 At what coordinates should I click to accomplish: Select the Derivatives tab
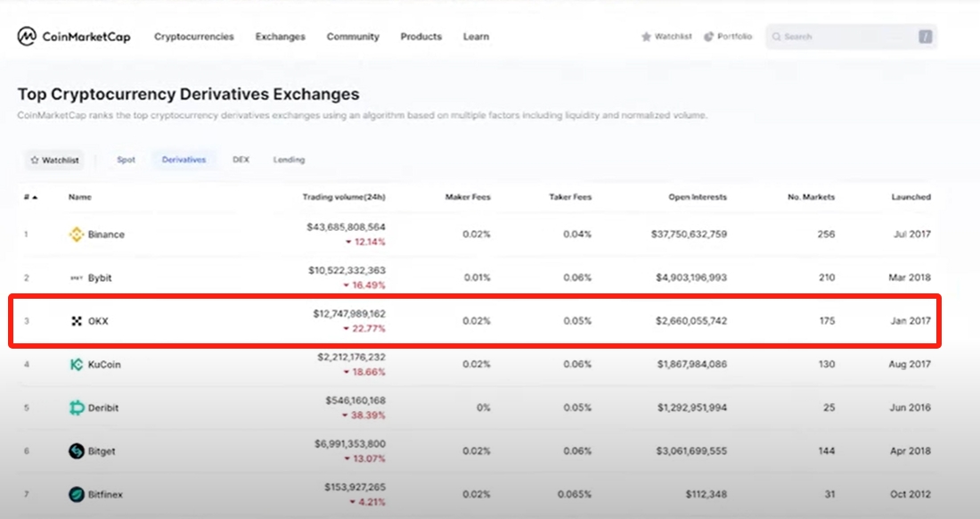(184, 161)
